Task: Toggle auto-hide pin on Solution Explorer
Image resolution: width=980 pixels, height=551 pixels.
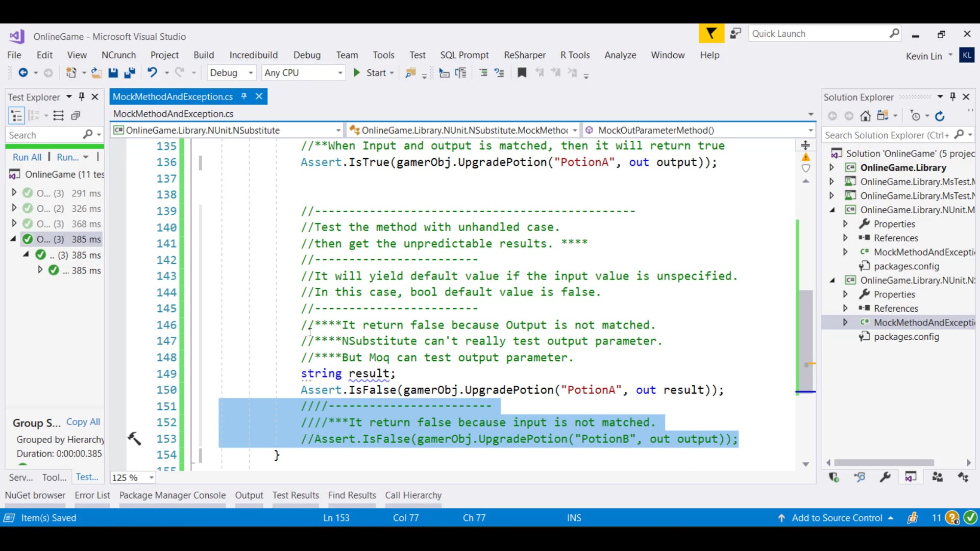Action: click(952, 97)
